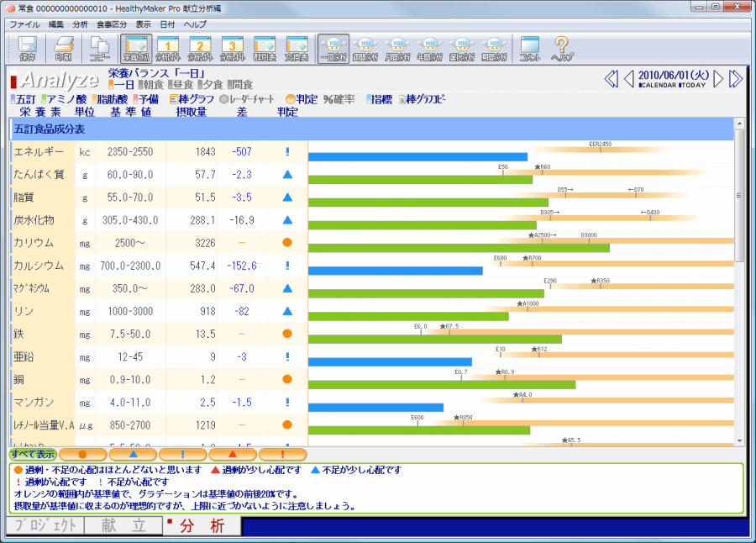Filter by the red triangle judgment button

pyautogui.click(x=233, y=454)
